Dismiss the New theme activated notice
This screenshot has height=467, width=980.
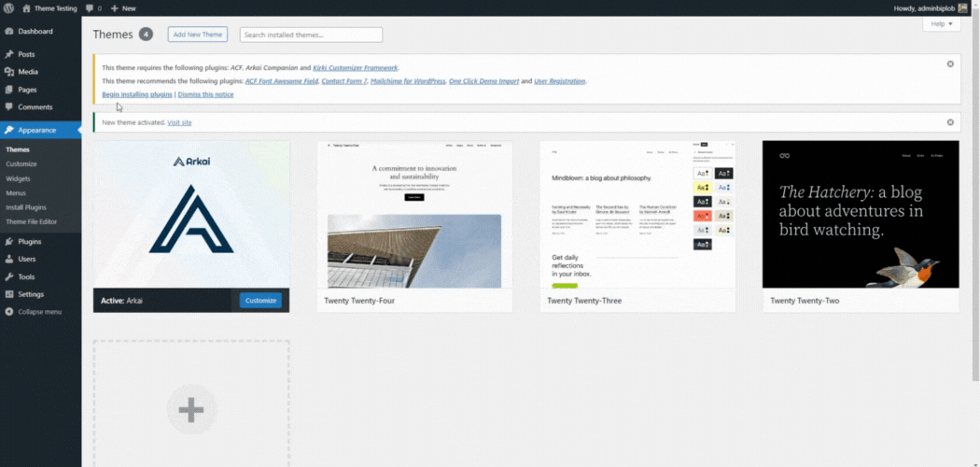[950, 122]
